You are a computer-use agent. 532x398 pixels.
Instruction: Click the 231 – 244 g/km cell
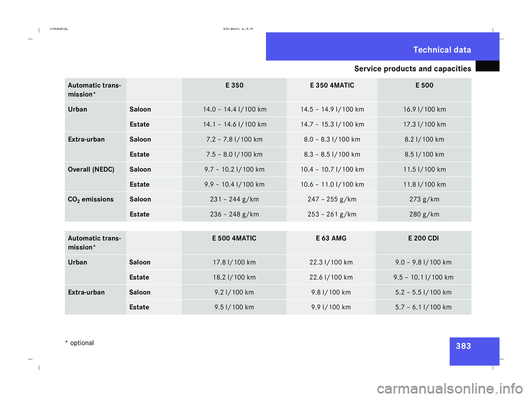pos(234,199)
